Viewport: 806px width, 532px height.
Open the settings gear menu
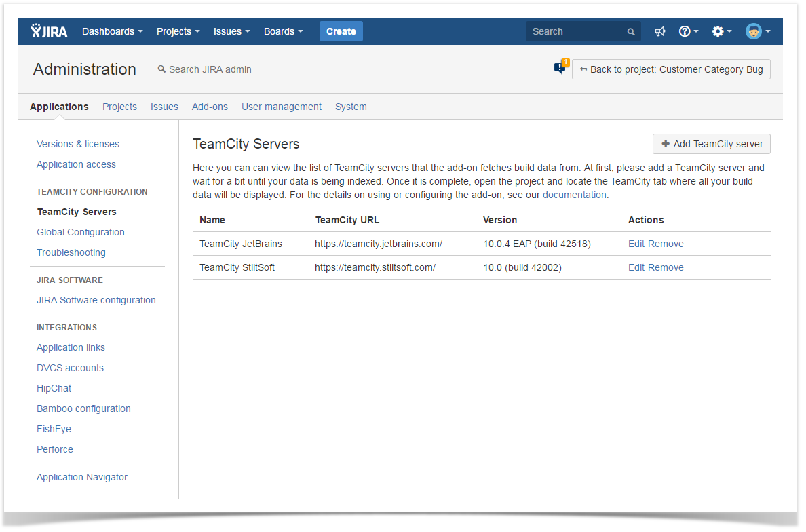721,31
